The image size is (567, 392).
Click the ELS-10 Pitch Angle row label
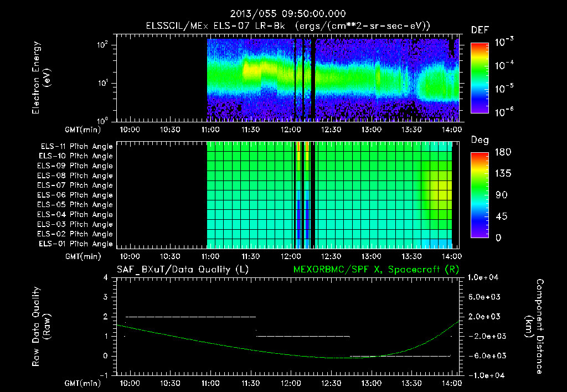tap(75, 156)
